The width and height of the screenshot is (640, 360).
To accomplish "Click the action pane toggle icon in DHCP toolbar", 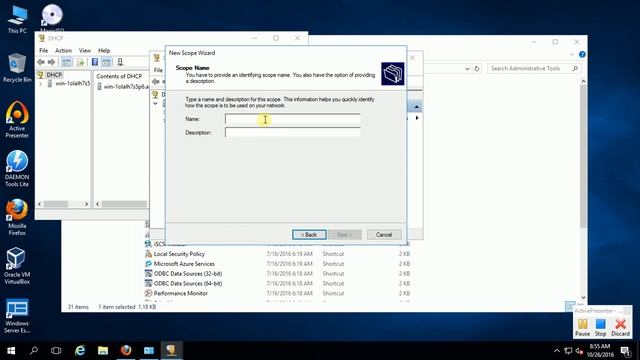I will tap(106, 62).
